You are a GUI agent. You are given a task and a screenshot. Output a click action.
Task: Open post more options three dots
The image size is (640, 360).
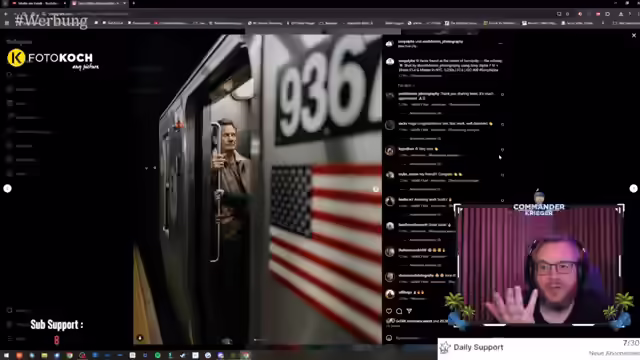click(500, 43)
